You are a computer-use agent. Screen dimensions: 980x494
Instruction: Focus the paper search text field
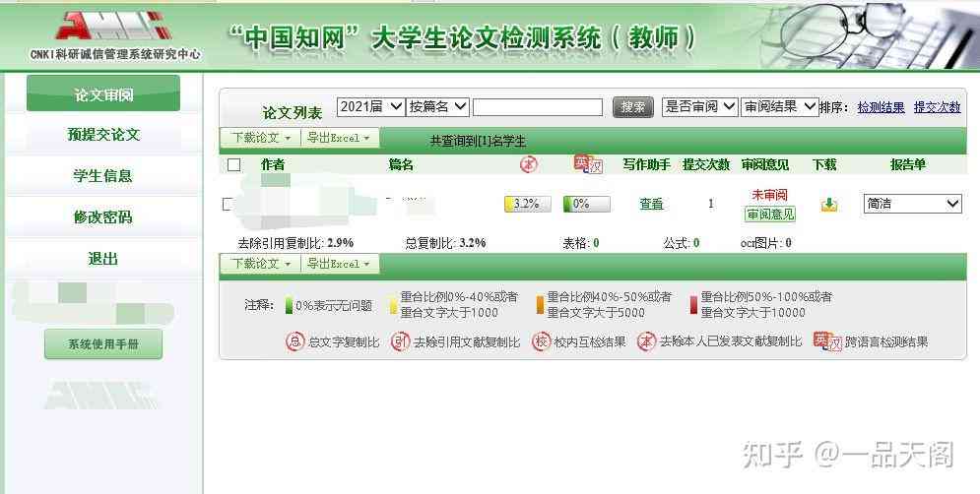click(538, 107)
